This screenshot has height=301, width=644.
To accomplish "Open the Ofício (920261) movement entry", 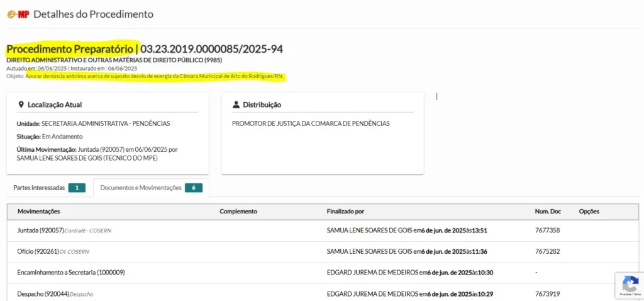I will click(x=38, y=252).
